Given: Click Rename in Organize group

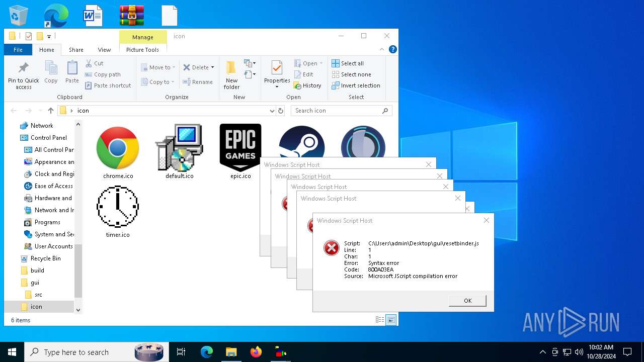Looking at the screenshot, I should point(197,82).
